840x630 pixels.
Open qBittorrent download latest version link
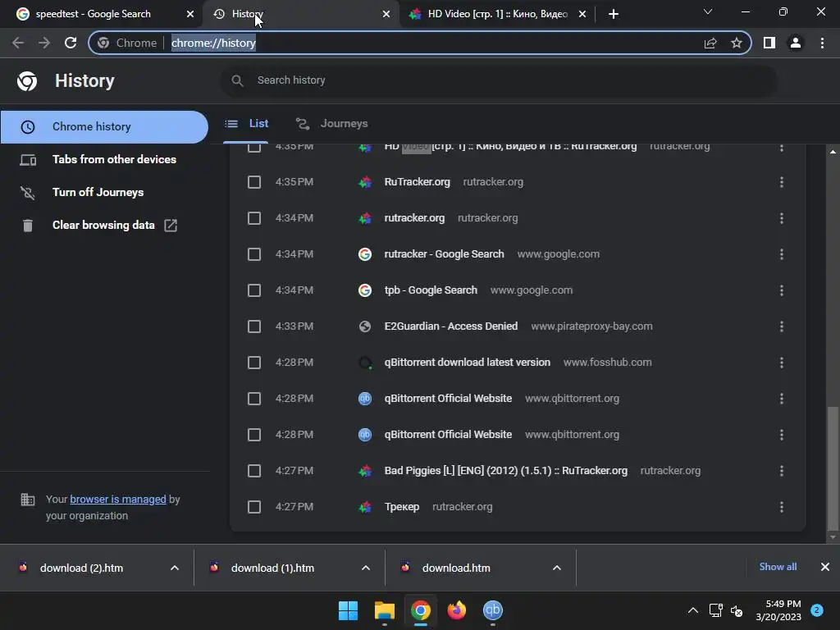click(x=467, y=363)
